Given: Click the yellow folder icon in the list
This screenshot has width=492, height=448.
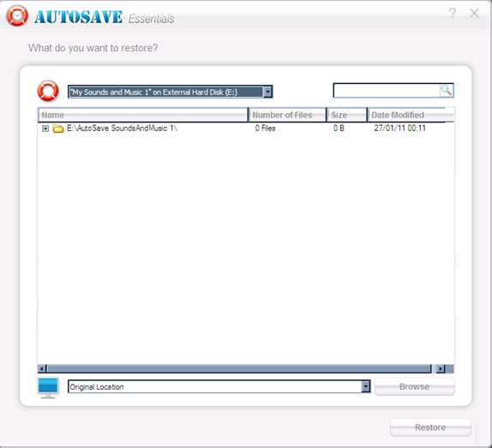Looking at the screenshot, I should (57, 128).
